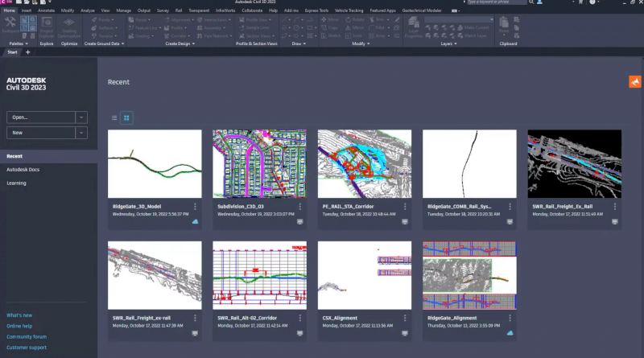Viewport: 644px width, 358px height.
Task: Open the three-dot menu for Subdivision_C3D_03
Action: point(299,207)
